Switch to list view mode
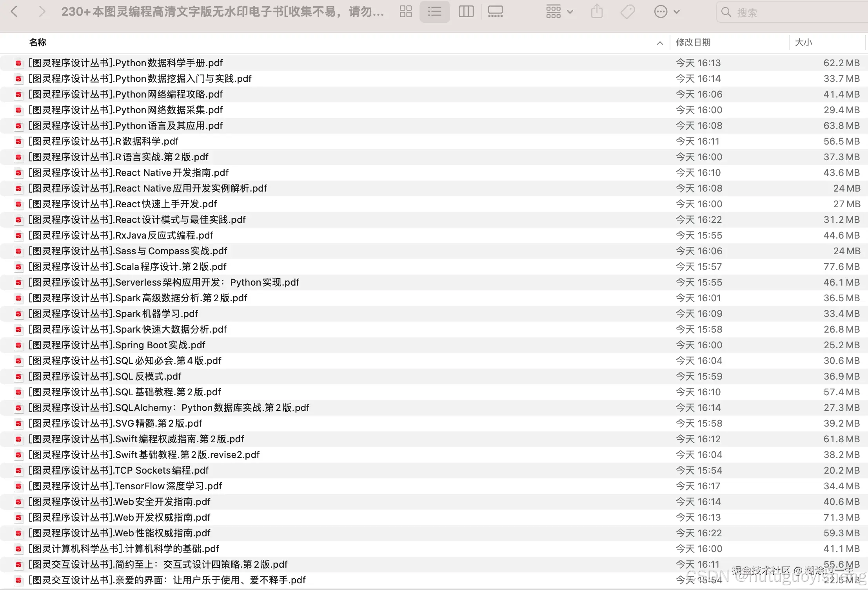 point(434,11)
